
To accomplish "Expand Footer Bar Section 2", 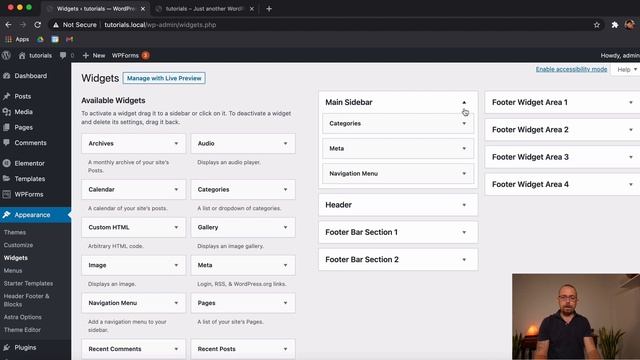I will tap(464, 260).
